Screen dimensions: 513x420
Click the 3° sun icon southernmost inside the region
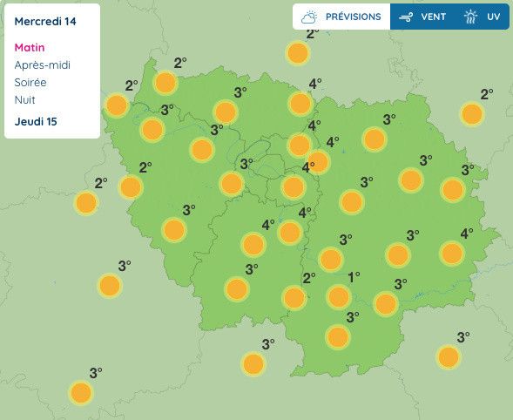338,337
